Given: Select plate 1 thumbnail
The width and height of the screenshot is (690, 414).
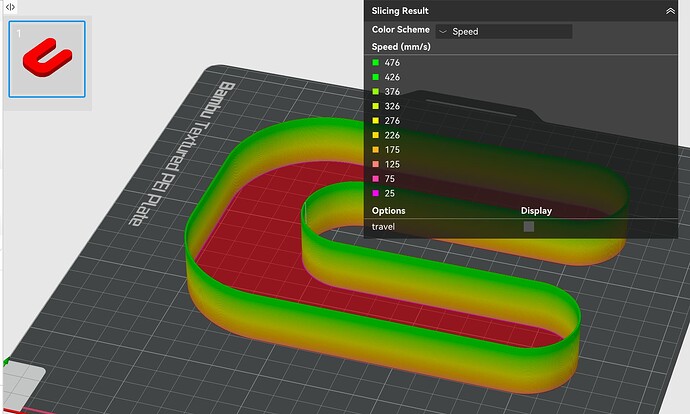Looking at the screenshot, I should pos(47,59).
